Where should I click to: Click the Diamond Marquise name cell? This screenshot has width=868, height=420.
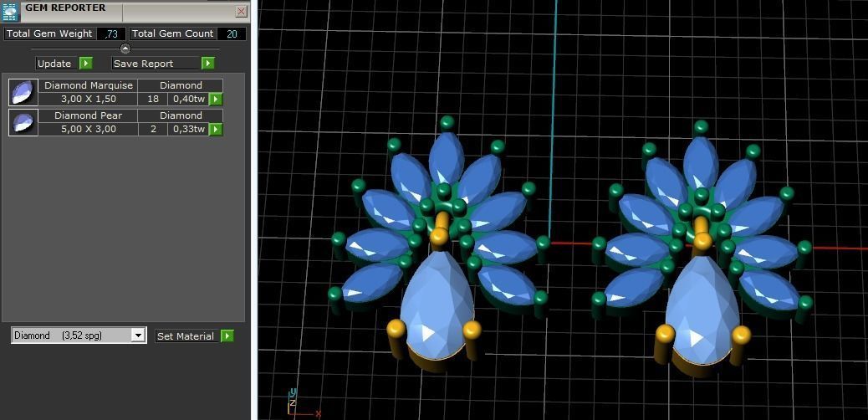[x=89, y=85]
